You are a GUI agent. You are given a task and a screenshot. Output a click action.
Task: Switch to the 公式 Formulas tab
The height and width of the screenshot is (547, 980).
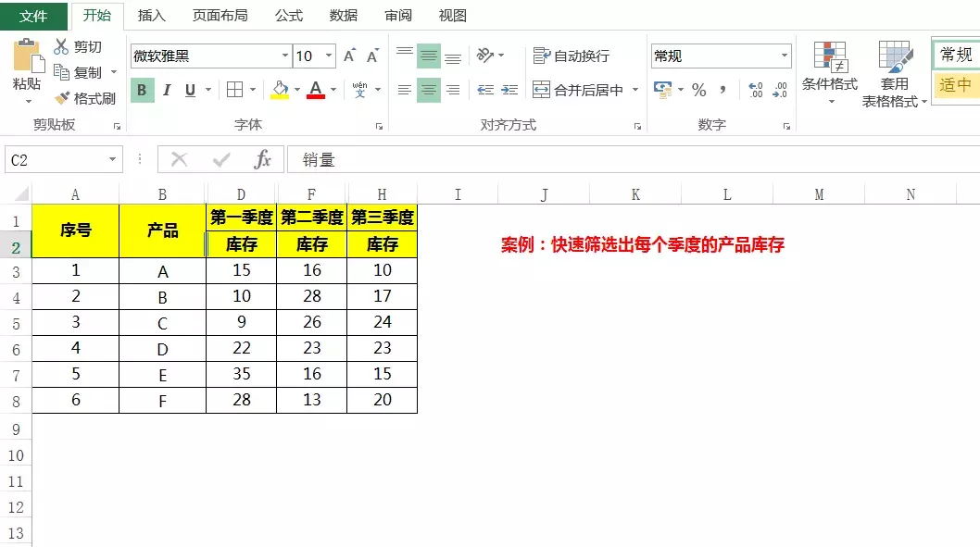pyautogui.click(x=289, y=16)
